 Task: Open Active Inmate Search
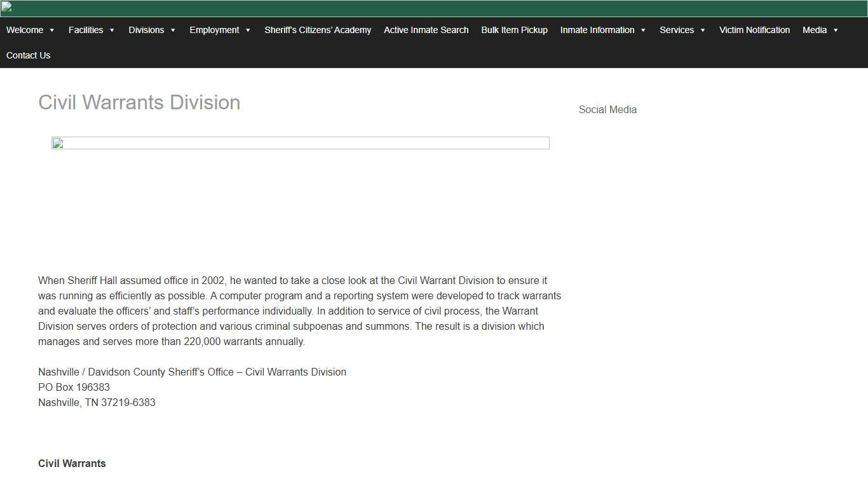pyautogui.click(x=426, y=30)
